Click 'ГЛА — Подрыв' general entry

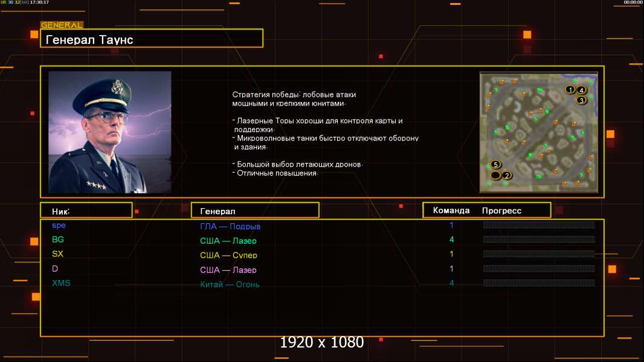[x=230, y=226]
